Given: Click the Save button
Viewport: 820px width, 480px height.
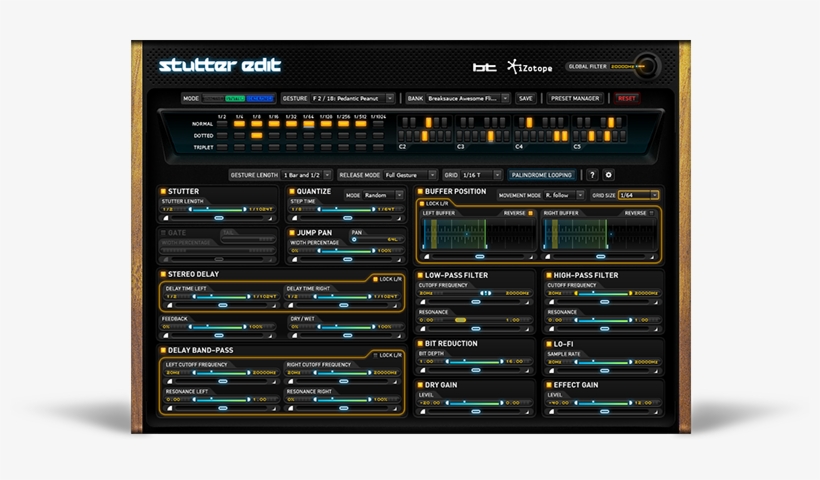Looking at the screenshot, I should [526, 98].
